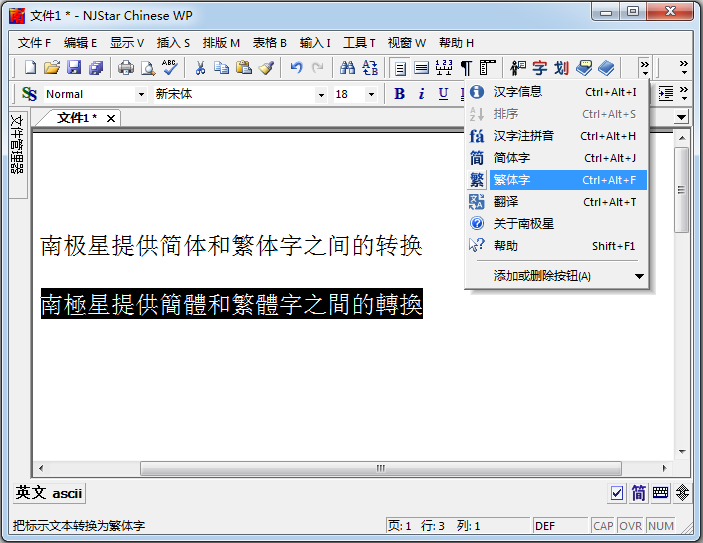Paste from clipboard using toolbar icon

pos(243,68)
